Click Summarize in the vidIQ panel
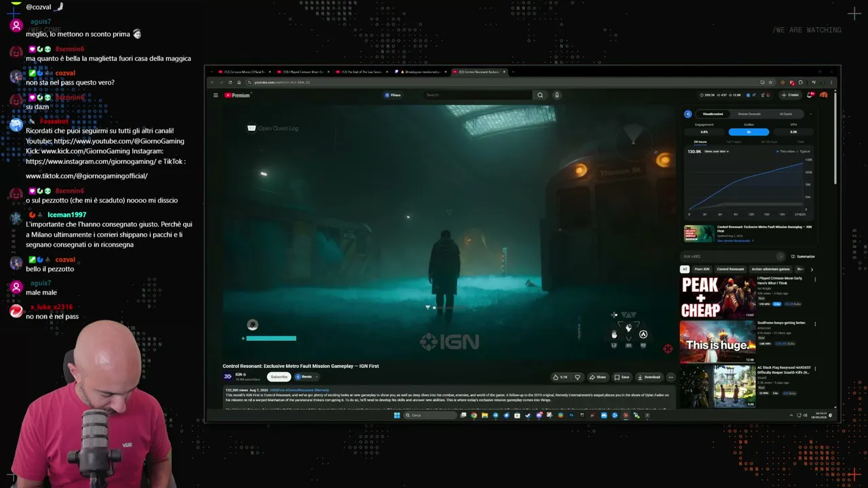The height and width of the screenshot is (488, 868). tap(803, 256)
